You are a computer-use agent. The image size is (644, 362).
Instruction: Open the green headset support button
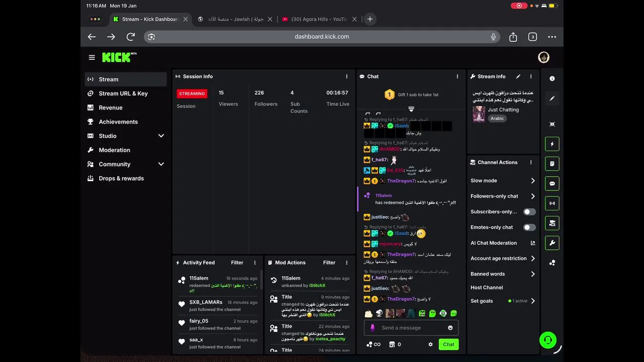[548, 340]
